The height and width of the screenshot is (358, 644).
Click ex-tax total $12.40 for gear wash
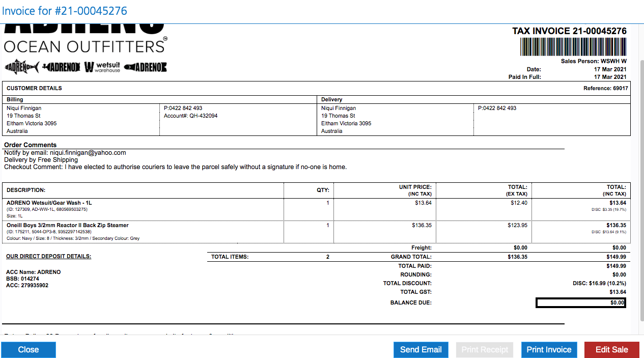[519, 203]
